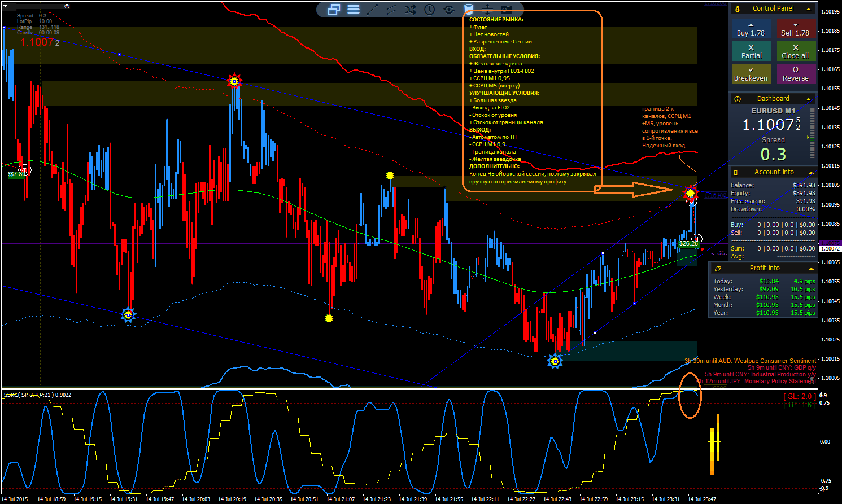Click the 1.10072 current price axis label
The width and height of the screenshot is (842, 504).
[830, 249]
